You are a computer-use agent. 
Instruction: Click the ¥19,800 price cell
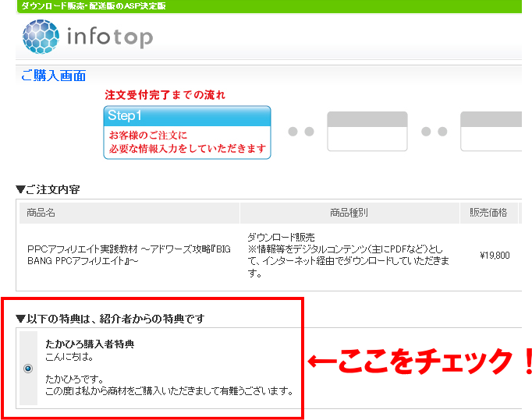pos(495,256)
